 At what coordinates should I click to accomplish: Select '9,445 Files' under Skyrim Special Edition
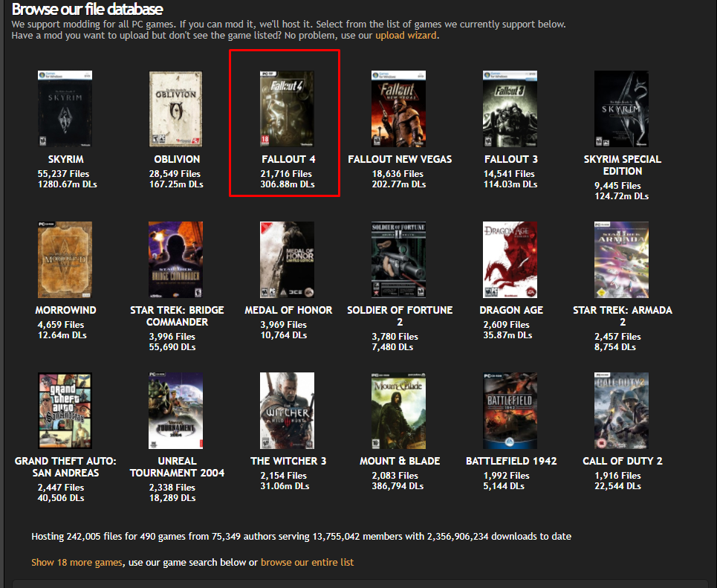click(x=617, y=186)
